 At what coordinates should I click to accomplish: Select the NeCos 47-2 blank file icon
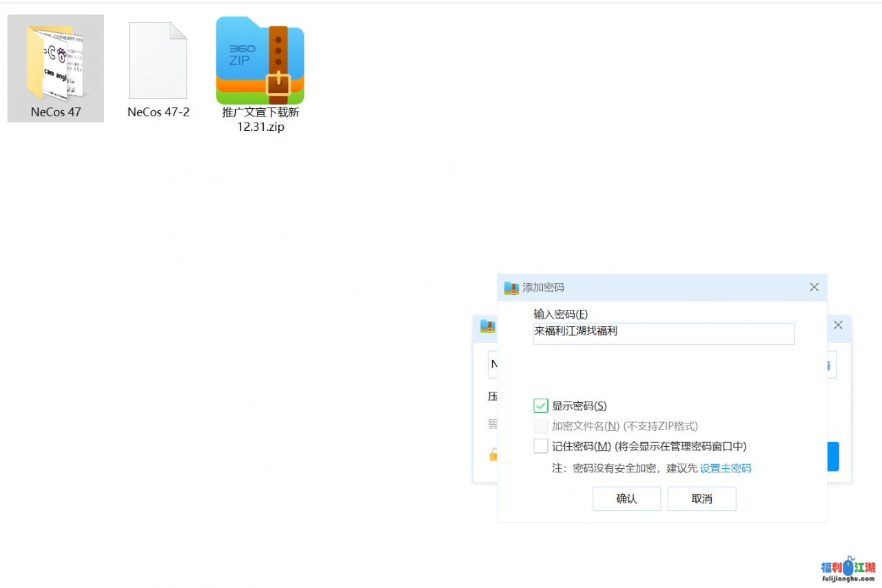point(158,62)
